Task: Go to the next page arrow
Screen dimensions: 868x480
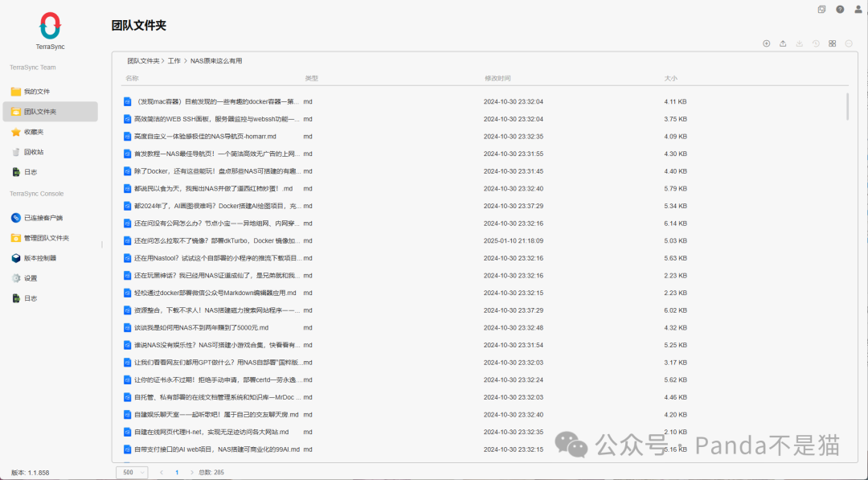Action: tap(192, 472)
